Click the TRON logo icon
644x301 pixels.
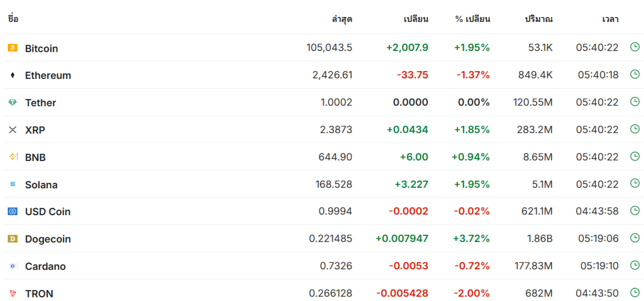(13, 293)
